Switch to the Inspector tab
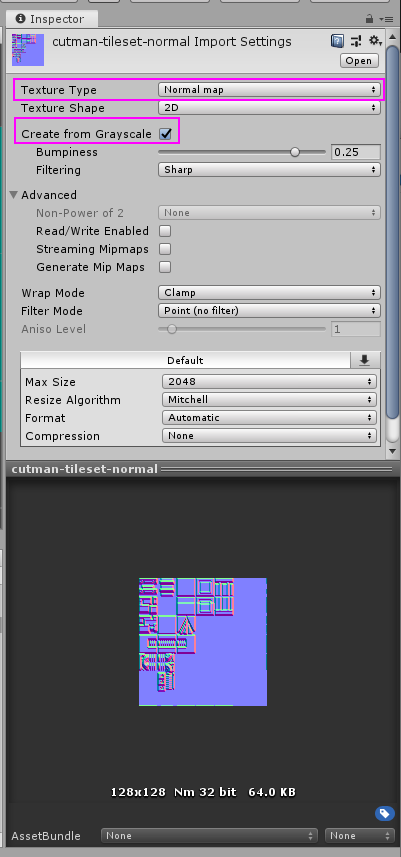 coord(52,19)
